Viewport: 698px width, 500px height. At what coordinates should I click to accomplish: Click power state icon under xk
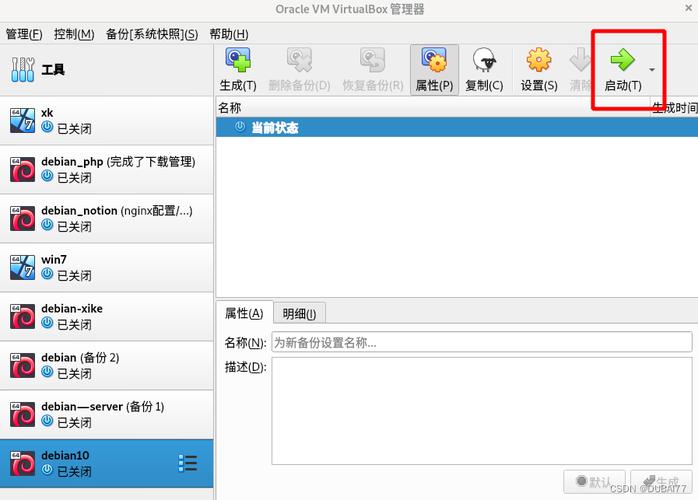47,127
